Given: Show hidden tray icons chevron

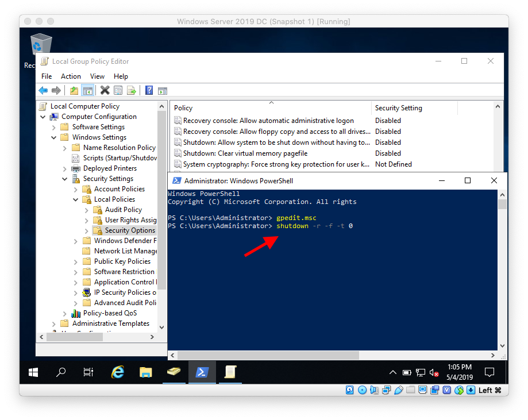Looking at the screenshot, I should click(x=392, y=372).
